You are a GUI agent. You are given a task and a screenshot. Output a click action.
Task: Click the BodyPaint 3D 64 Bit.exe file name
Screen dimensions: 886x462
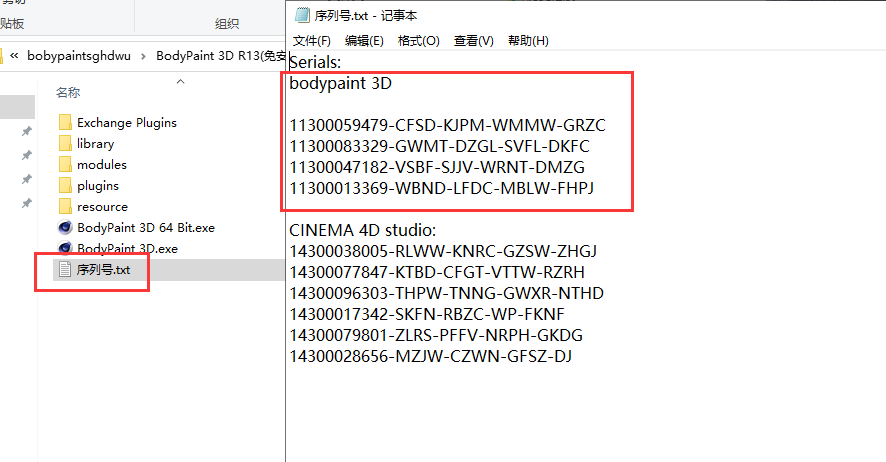(x=146, y=228)
